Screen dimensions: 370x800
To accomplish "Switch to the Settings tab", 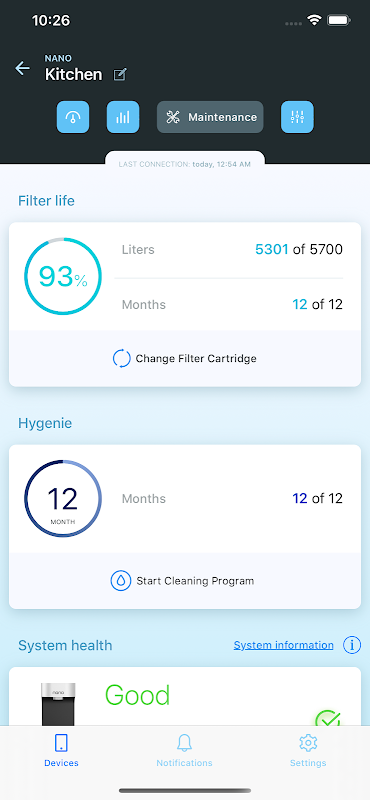I will pyautogui.click(x=308, y=751).
